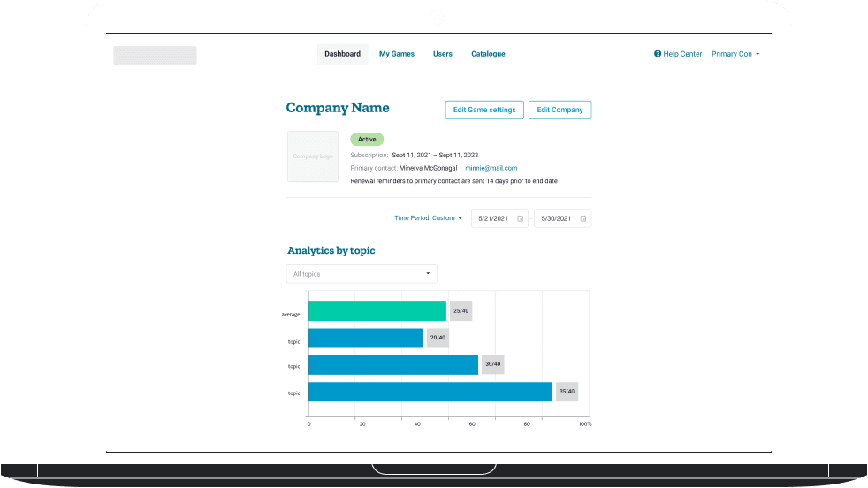Viewport: 868px width, 488px height.
Task: Click the bar labeled 35/40
Action: (430, 392)
